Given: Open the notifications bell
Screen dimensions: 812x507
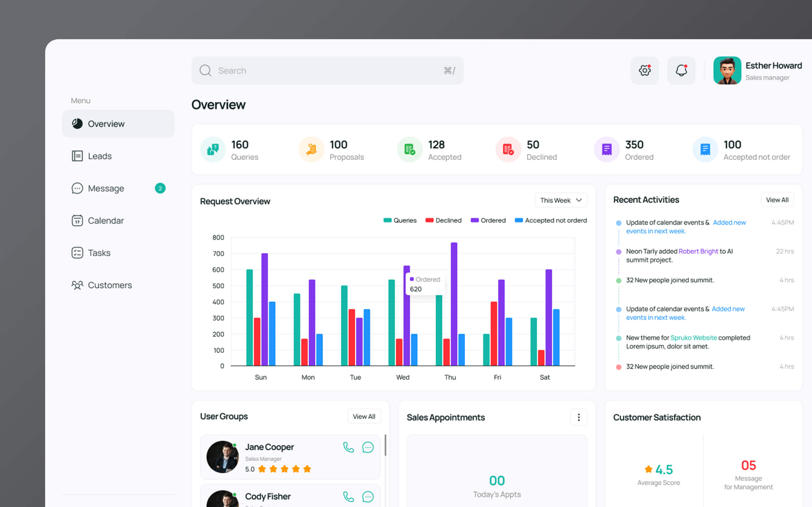Looking at the screenshot, I should pos(681,71).
